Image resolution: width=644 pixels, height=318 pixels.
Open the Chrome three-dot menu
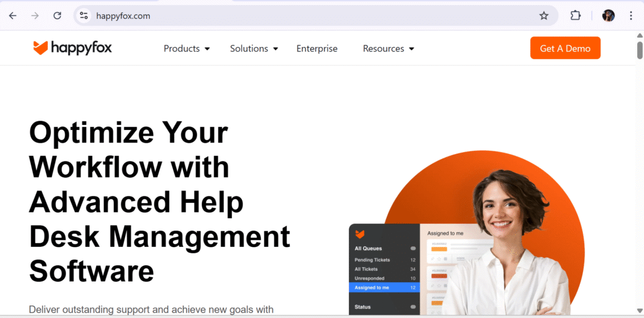(x=631, y=16)
